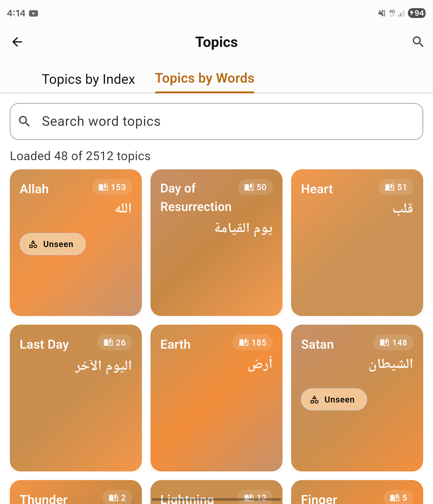Tap the search word topics input field
This screenshot has width=433, height=504.
pyautogui.click(x=216, y=121)
